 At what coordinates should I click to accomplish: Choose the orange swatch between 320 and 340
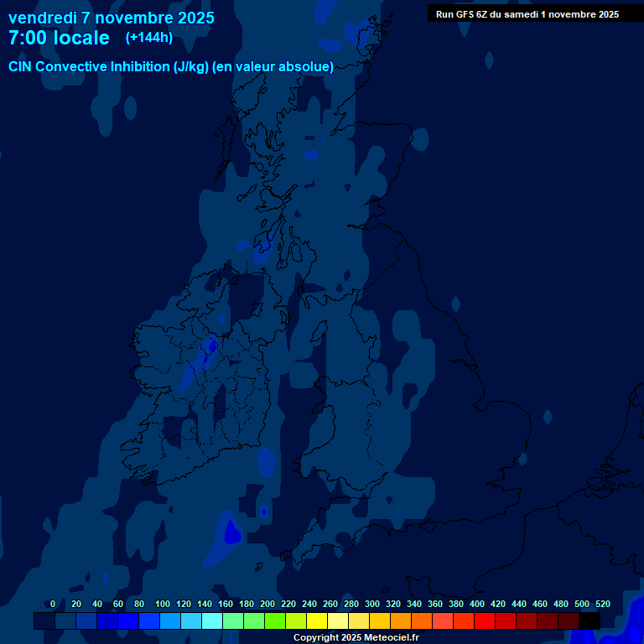[x=401, y=621]
